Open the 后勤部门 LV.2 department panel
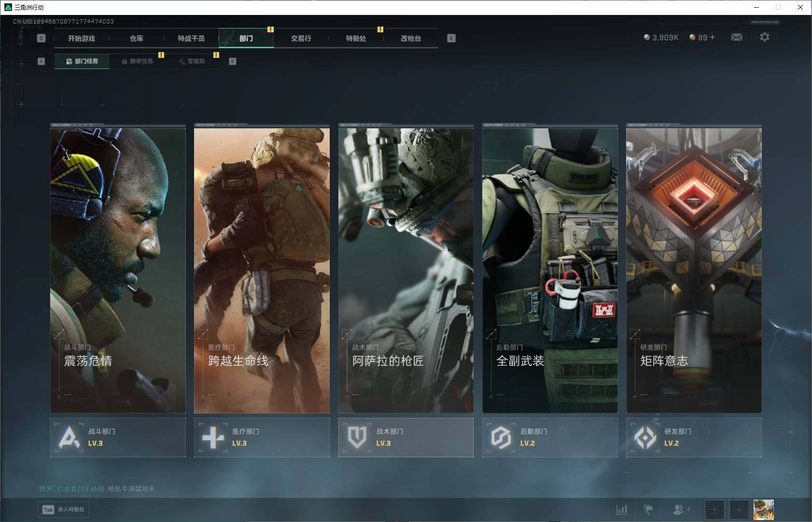Viewport: 812px width, 522px height. tap(549, 438)
